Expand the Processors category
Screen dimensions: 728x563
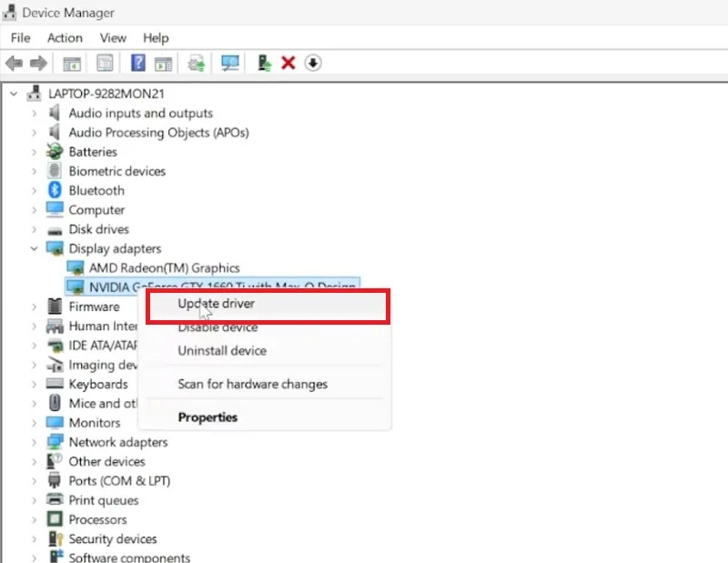35,520
